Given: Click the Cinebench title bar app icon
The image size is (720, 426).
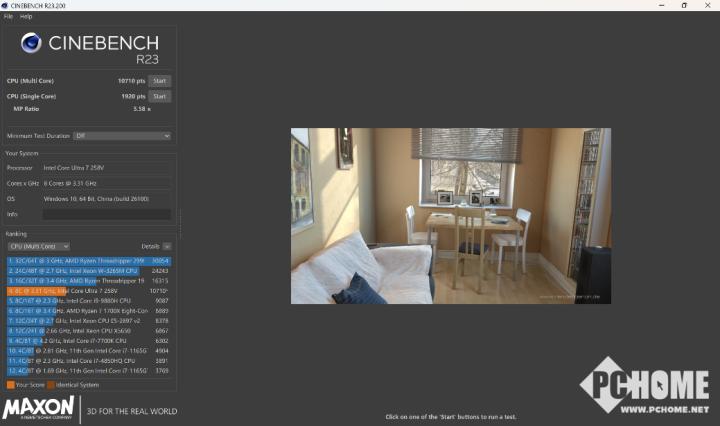Looking at the screenshot, I should click(x=5, y=6).
